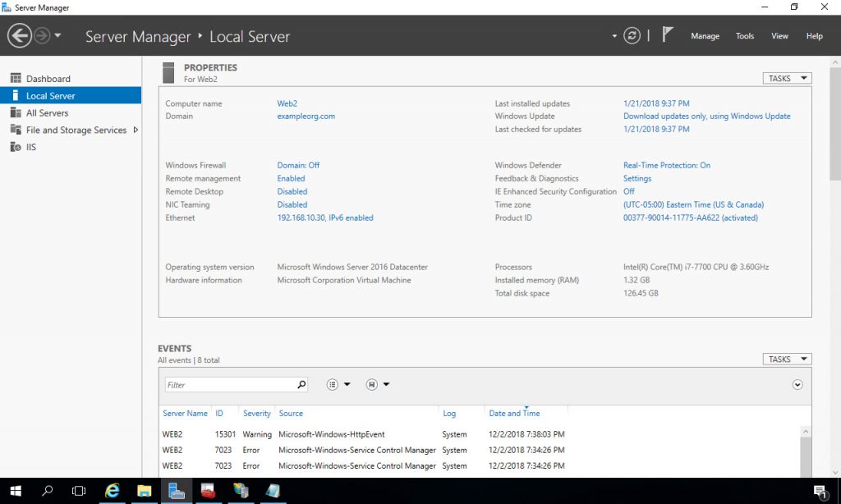Viewport: 841px width, 504px height.
Task: Open the Tools menu
Action: [744, 36]
